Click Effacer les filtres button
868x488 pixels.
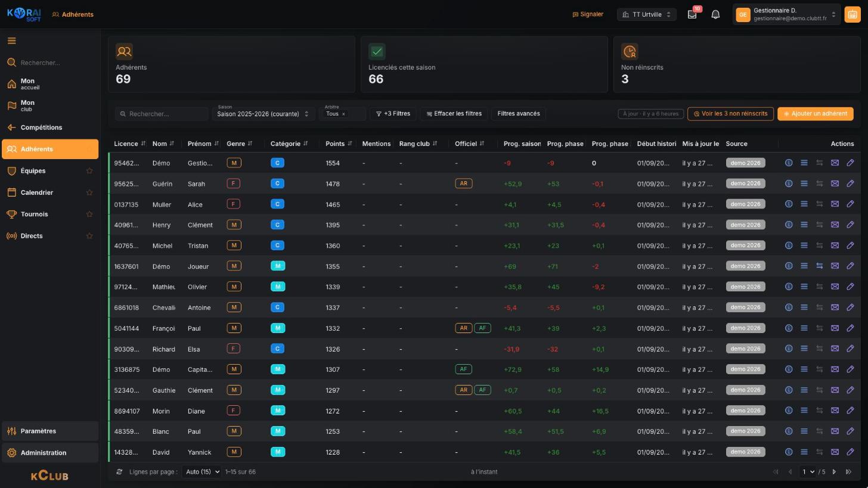click(454, 114)
